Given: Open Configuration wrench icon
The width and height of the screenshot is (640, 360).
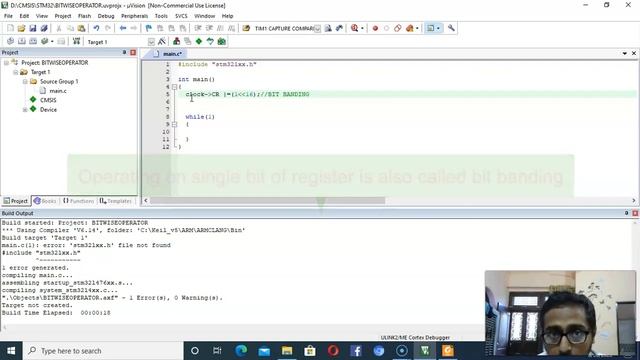Looking at the screenshot, I should pyautogui.click(x=451, y=28).
